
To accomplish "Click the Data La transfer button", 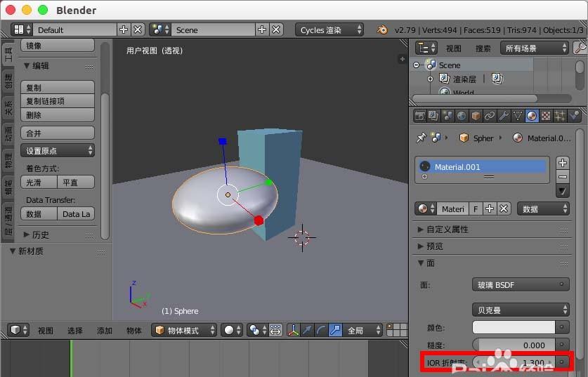I will [75, 214].
